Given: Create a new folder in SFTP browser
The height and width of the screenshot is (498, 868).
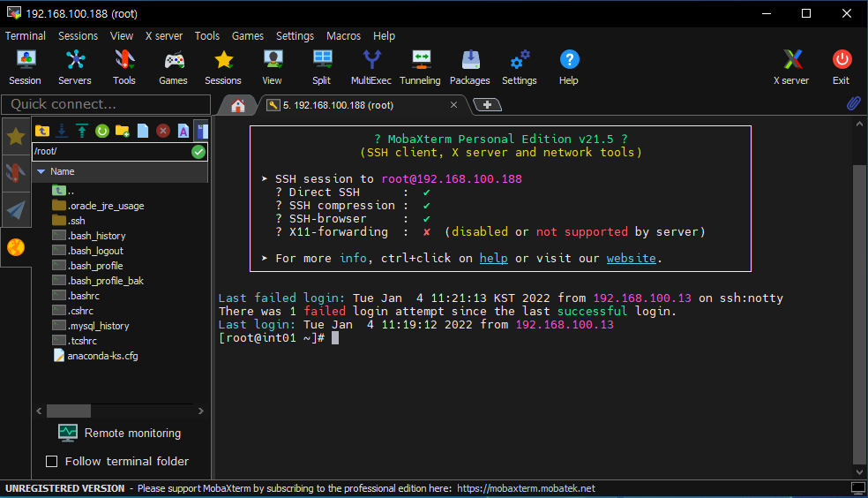Looking at the screenshot, I should coord(123,131).
